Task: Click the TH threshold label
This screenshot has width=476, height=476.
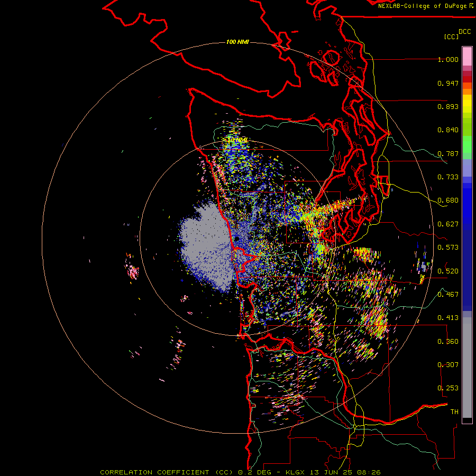Action: click(x=454, y=411)
